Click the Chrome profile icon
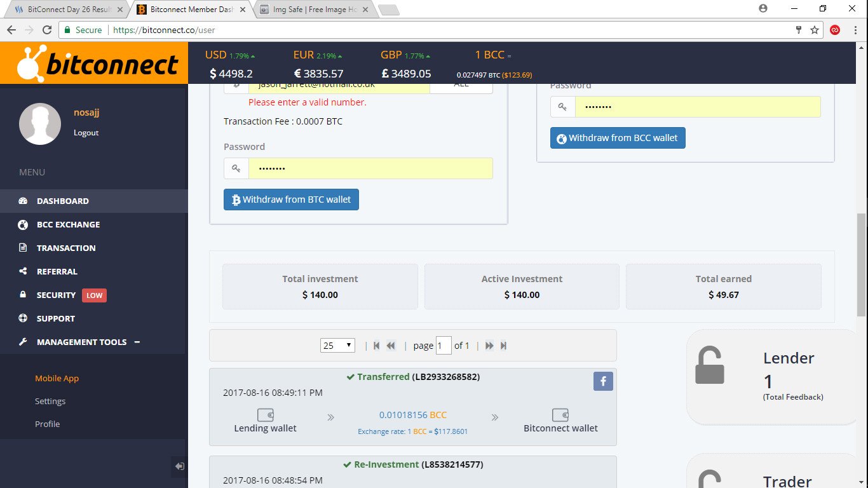 [763, 8]
